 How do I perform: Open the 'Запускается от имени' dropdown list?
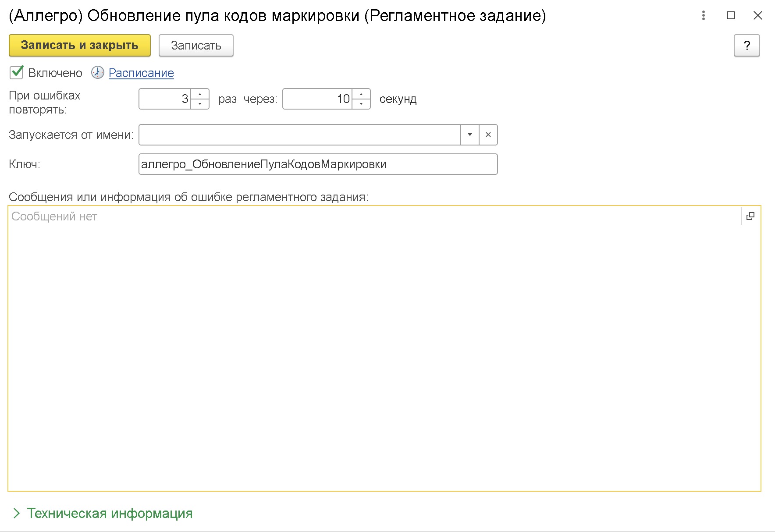point(469,135)
